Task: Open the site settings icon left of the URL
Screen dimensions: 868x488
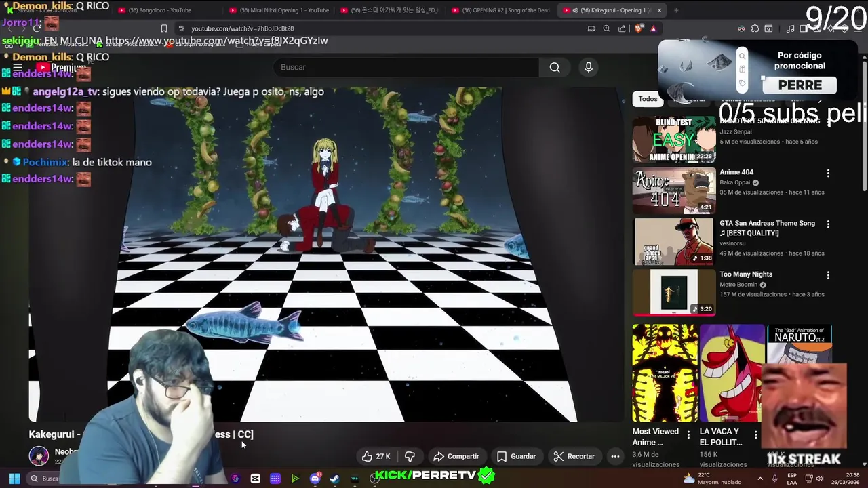Action: 181,28
